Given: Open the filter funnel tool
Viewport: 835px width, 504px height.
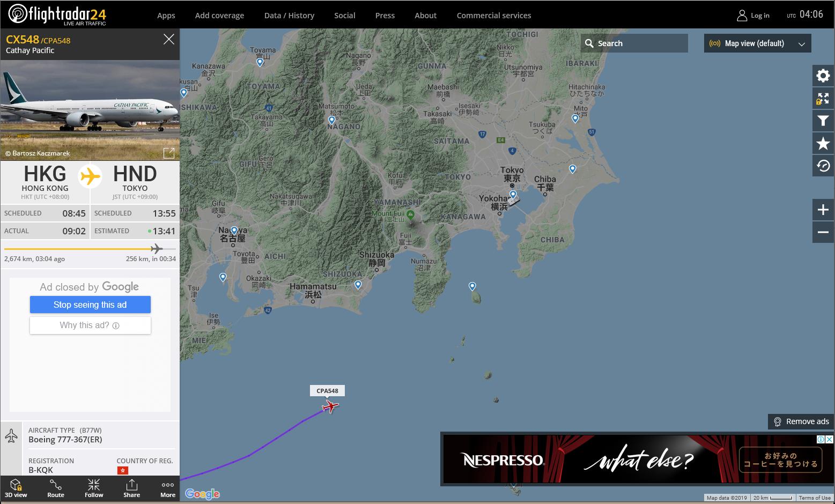Looking at the screenshot, I should coord(823,121).
